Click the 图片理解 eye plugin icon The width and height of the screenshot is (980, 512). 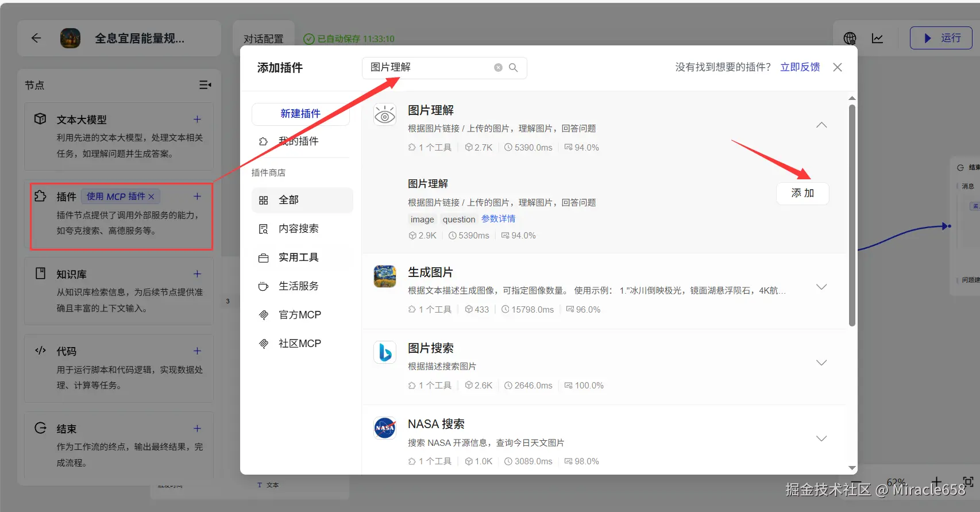[x=385, y=114]
